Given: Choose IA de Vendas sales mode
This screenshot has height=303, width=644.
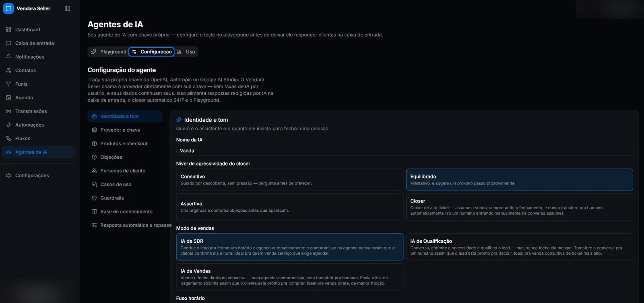Looking at the screenshot, I should (x=289, y=276).
